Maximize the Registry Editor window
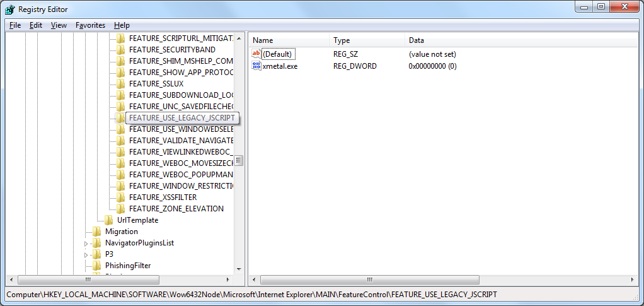 [x=601, y=6]
